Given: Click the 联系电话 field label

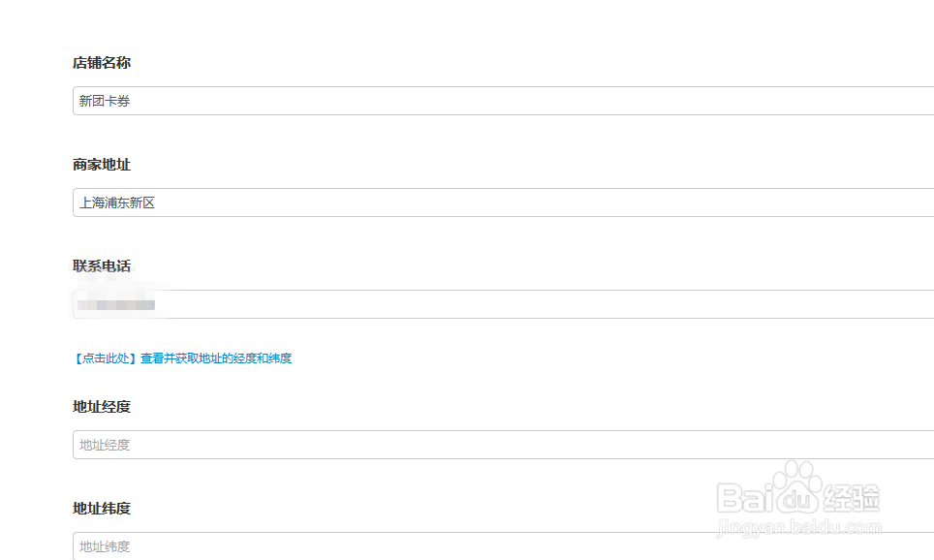Looking at the screenshot, I should pyautogui.click(x=102, y=266).
